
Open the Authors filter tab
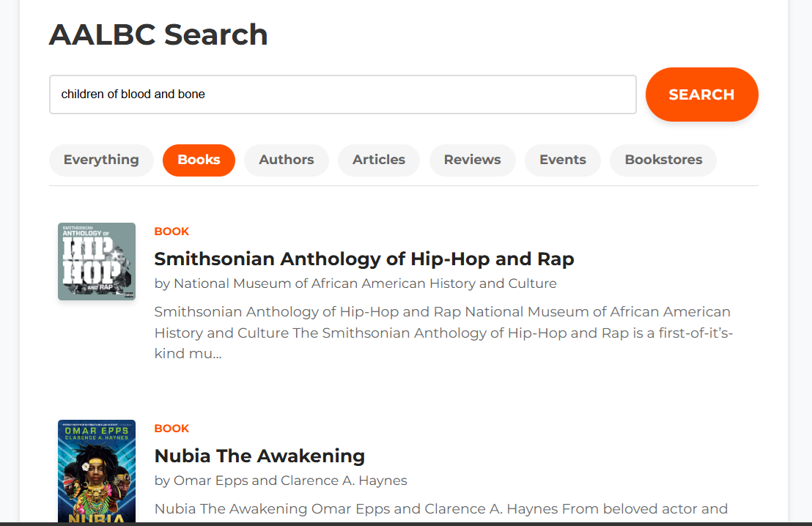tap(287, 160)
